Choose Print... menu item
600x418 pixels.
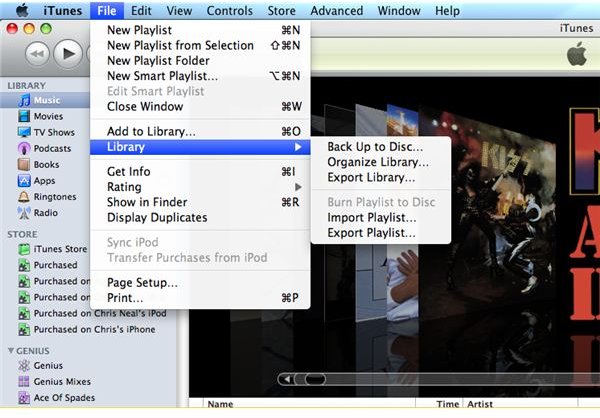point(200,298)
